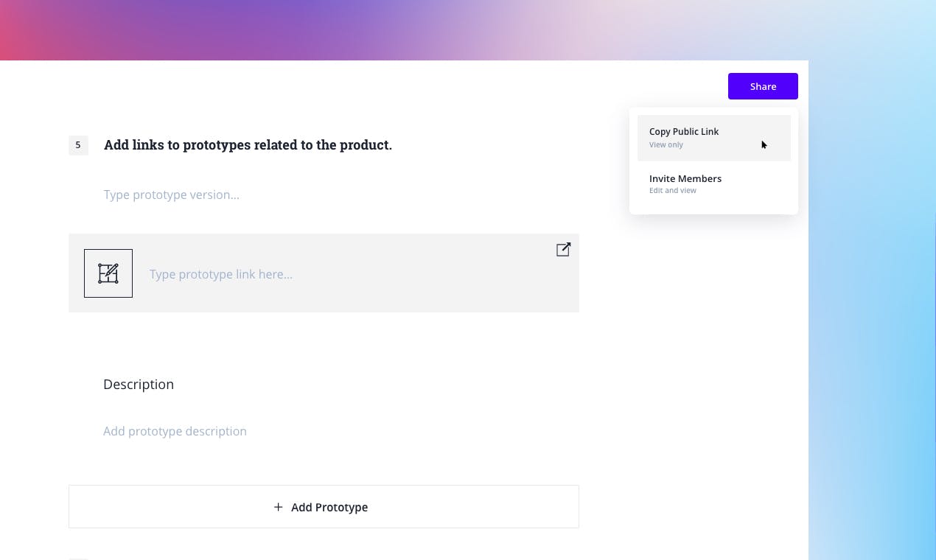Image resolution: width=936 pixels, height=560 pixels.
Task: Click the 'Edit and view' subtext
Action: point(673,191)
